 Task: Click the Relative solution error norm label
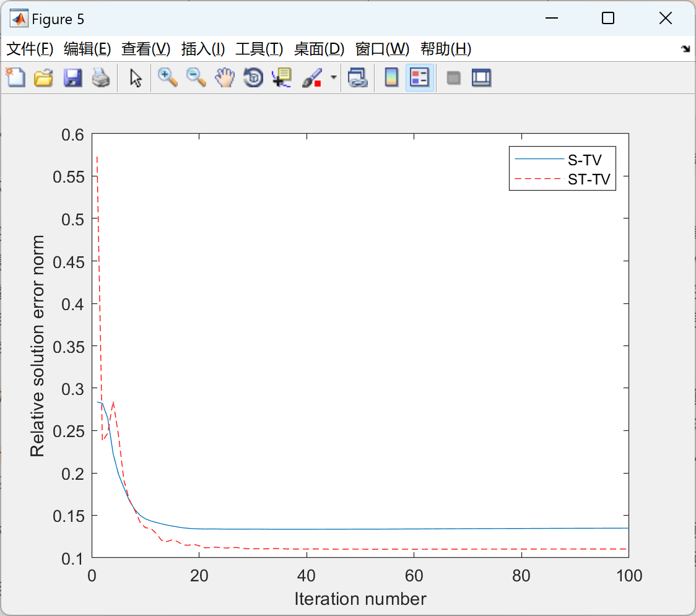(x=37, y=345)
